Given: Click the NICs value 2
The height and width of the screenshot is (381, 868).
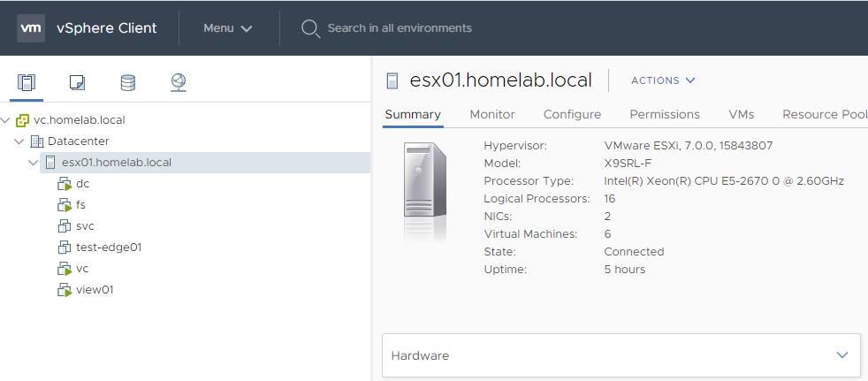Looking at the screenshot, I should point(608,217).
